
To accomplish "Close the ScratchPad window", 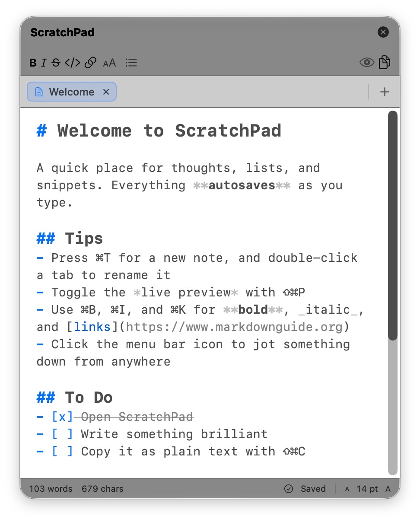I will click(x=383, y=32).
